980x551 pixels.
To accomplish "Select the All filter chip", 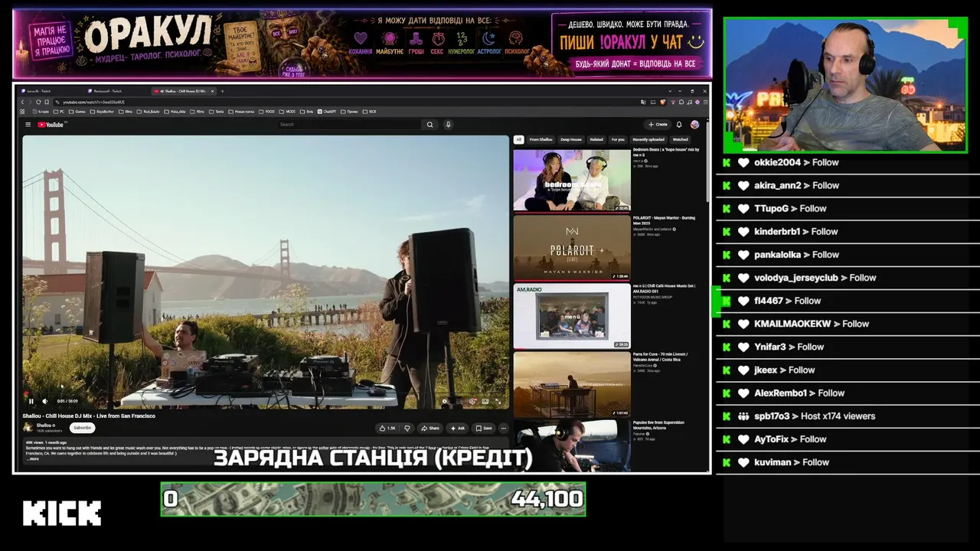I will pyautogui.click(x=518, y=140).
